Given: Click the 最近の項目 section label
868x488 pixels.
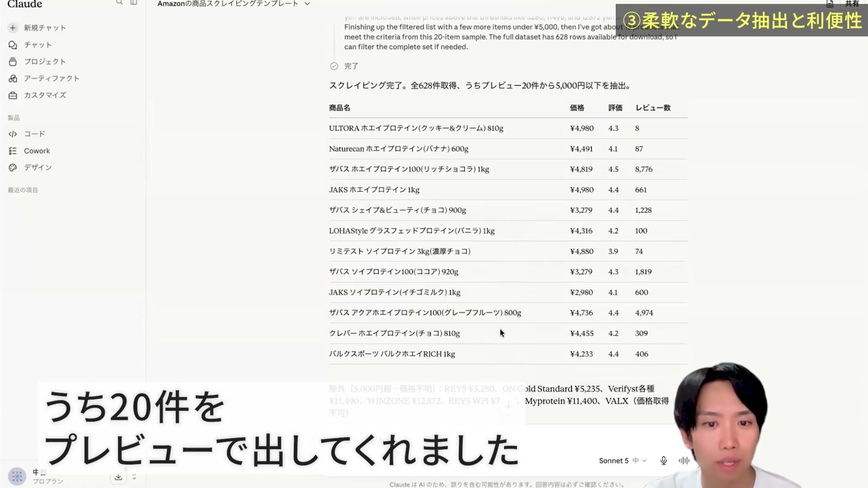Looking at the screenshot, I should tap(23, 190).
